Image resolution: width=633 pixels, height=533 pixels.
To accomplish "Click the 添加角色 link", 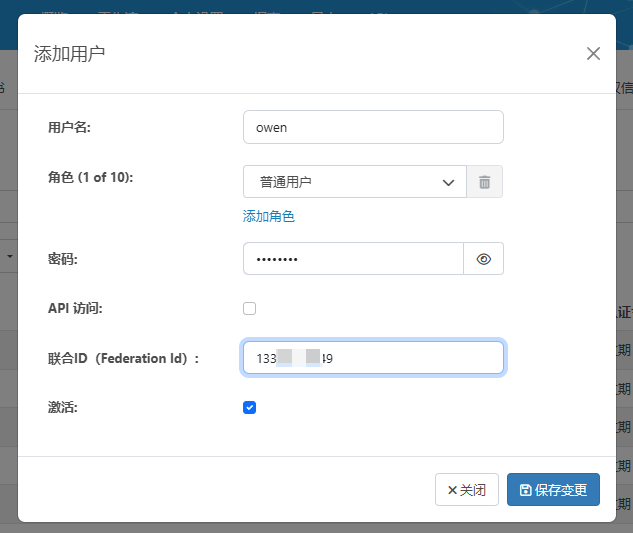I will [269, 216].
